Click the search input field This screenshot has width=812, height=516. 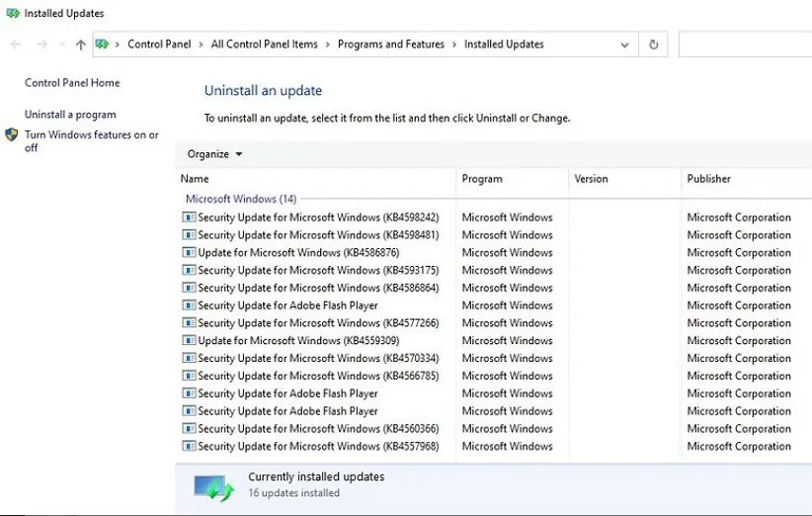pyautogui.click(x=745, y=44)
